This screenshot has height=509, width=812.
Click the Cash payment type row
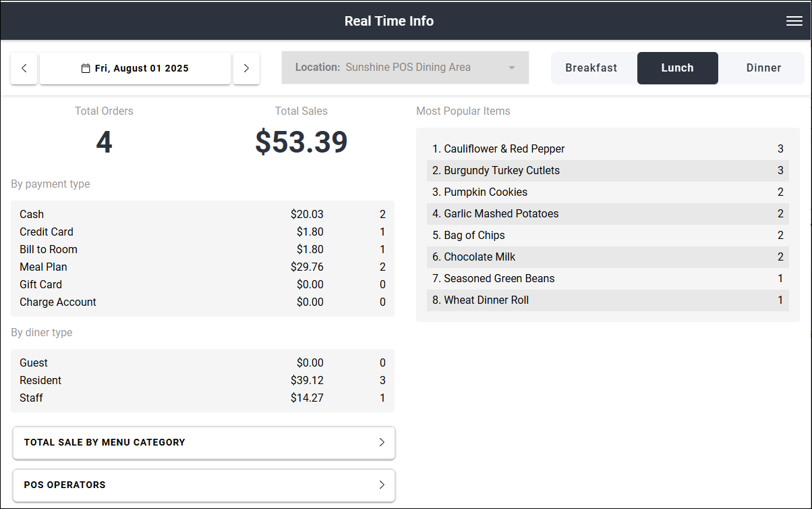pyautogui.click(x=202, y=214)
